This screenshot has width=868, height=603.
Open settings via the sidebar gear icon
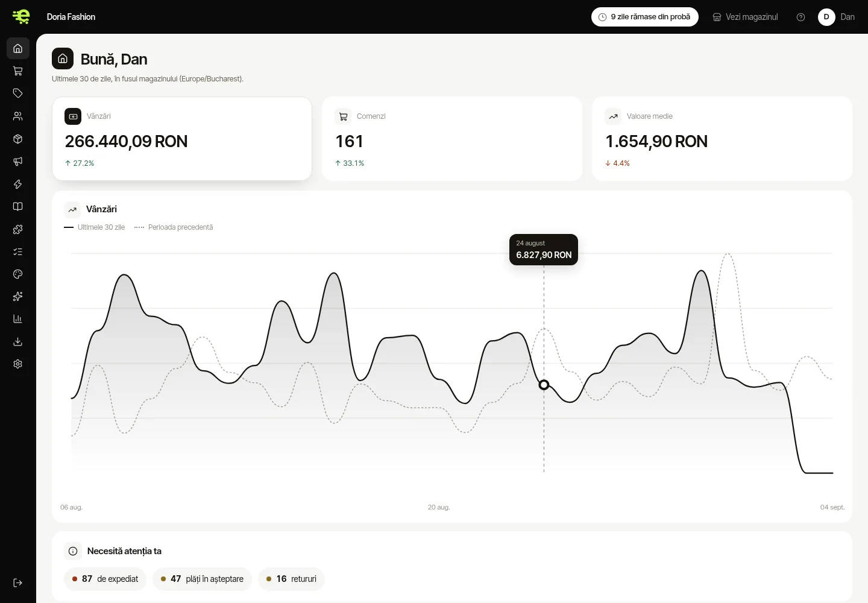(x=18, y=364)
